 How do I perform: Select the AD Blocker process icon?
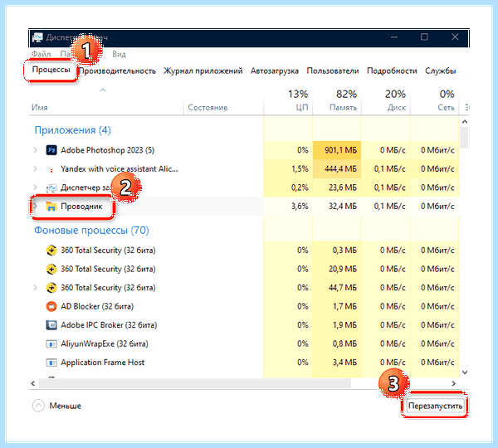click(51, 306)
